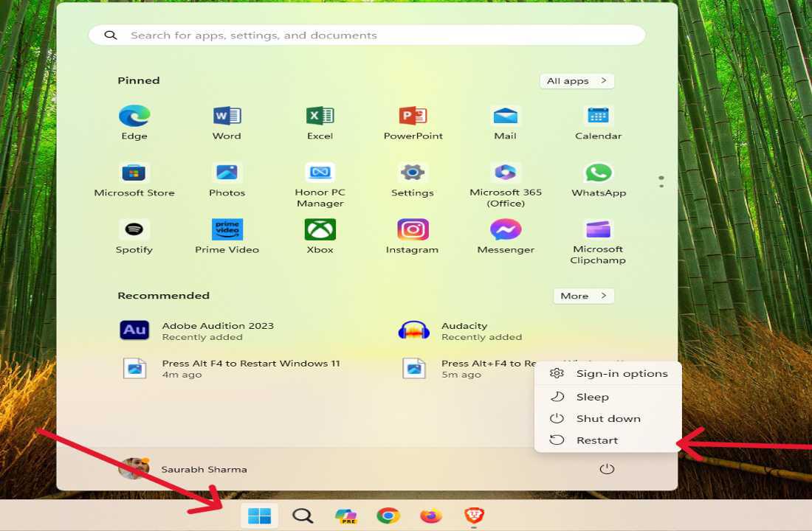Open Brave browser from taskbar

point(474,516)
